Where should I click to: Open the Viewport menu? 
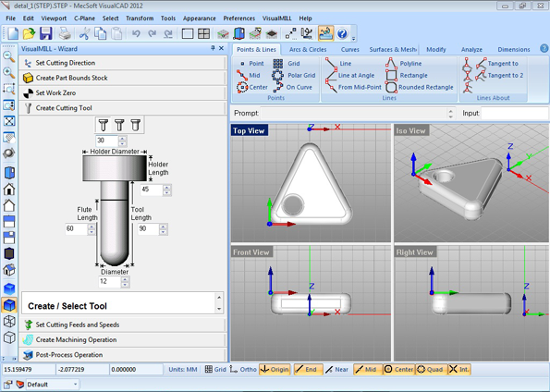click(54, 18)
